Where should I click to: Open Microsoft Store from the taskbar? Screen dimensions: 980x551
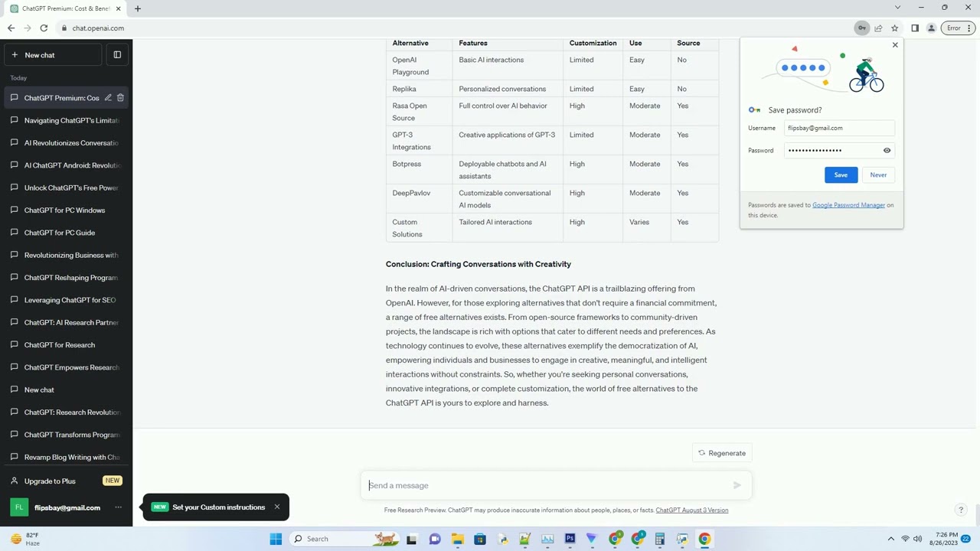[x=480, y=539]
